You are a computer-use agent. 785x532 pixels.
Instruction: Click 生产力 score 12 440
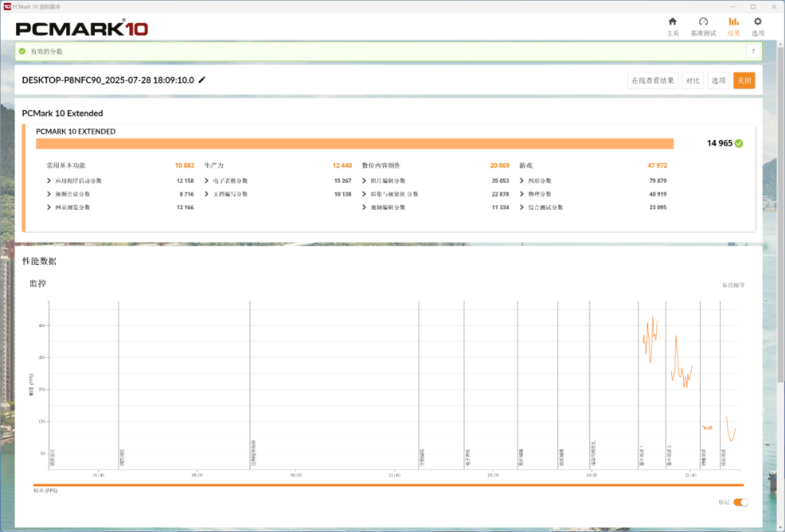[342, 165]
